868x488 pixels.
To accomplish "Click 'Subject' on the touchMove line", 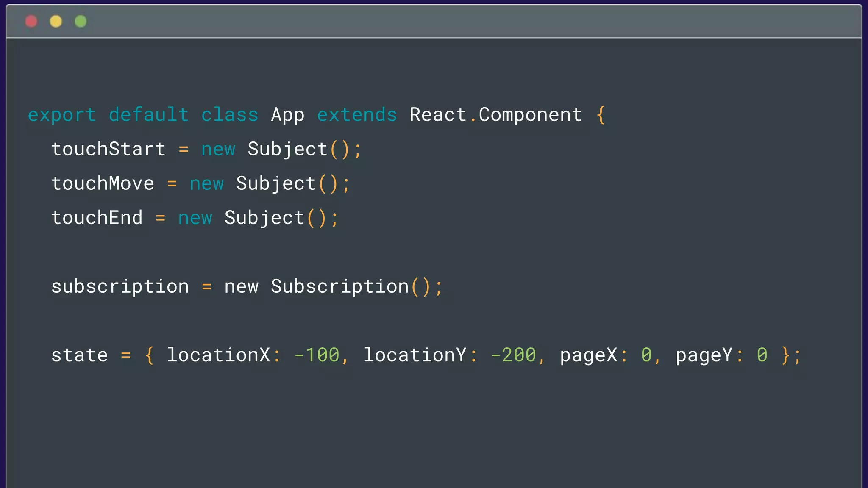I will 276,184.
